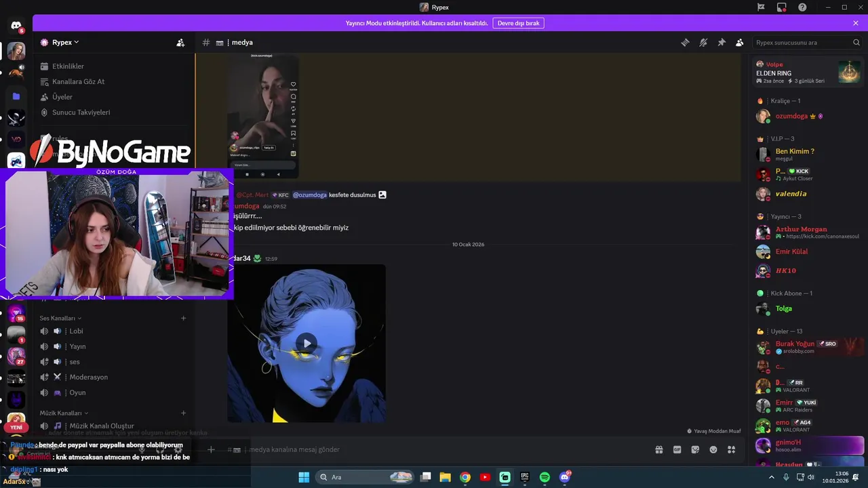Image resolution: width=868 pixels, height=488 pixels.
Task: Open pinned messages in medya channel
Action: (722, 42)
